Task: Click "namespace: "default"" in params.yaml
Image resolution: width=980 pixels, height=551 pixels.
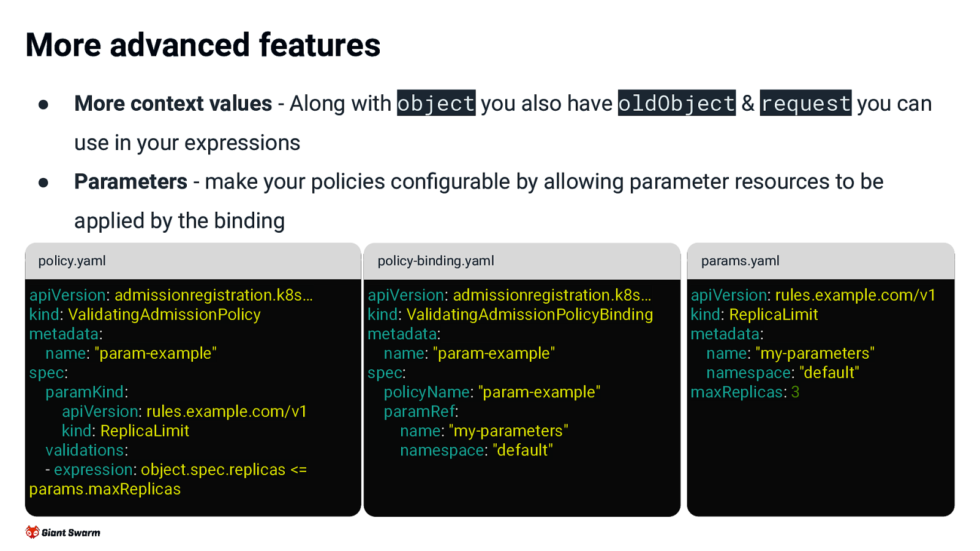Action: click(x=783, y=373)
